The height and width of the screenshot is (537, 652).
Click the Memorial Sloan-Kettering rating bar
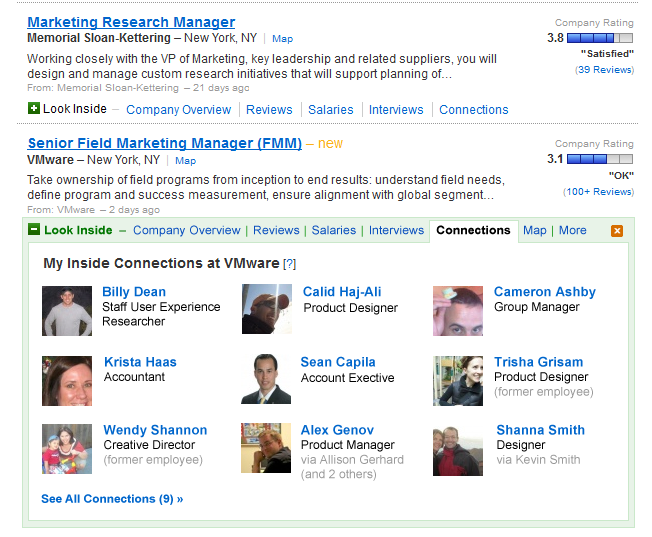[600, 38]
